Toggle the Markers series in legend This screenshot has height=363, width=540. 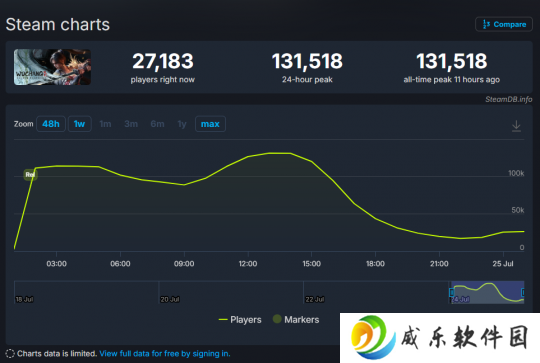[296, 320]
